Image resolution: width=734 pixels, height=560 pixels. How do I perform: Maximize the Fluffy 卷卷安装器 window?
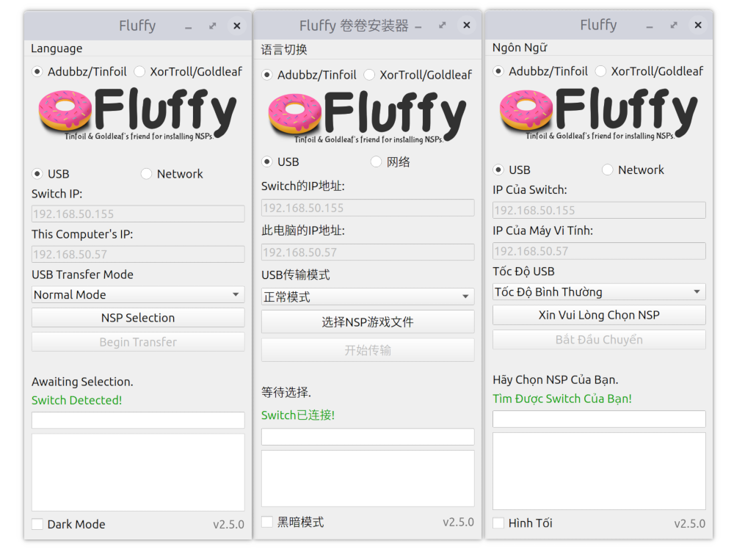(x=443, y=25)
